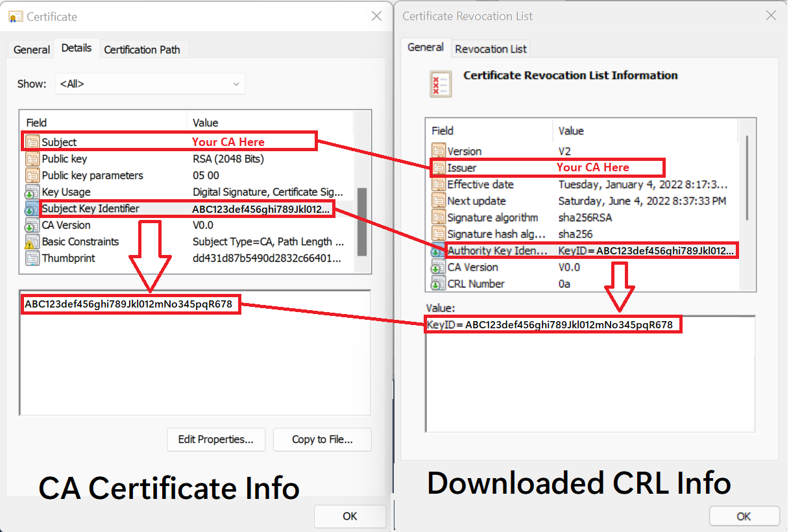Viewport: 789px width, 532px height.
Task: Close the Certificate Revocation List window
Action: click(x=771, y=16)
